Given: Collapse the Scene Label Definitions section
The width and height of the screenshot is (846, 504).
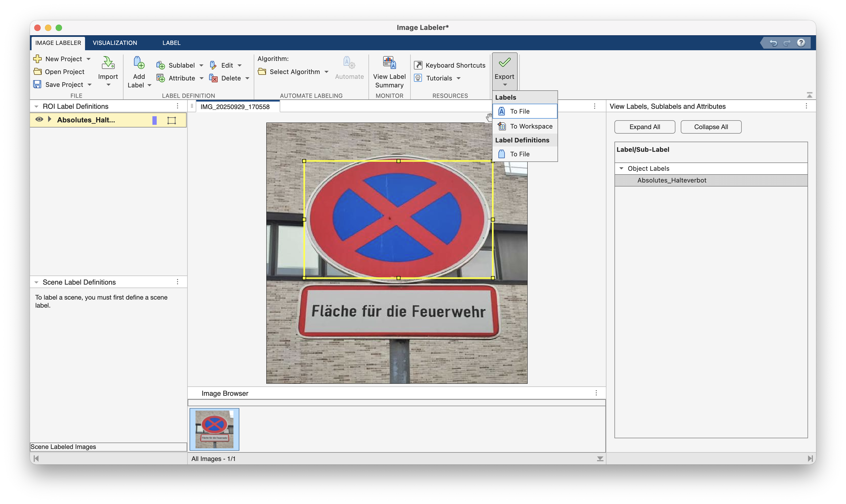Looking at the screenshot, I should pyautogui.click(x=36, y=282).
